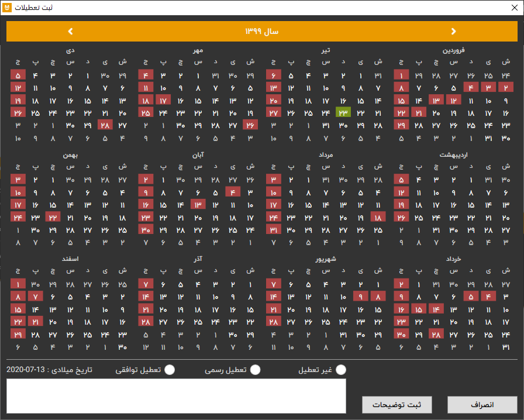Click the left-pointing chevron in the year header

[x=71, y=31]
